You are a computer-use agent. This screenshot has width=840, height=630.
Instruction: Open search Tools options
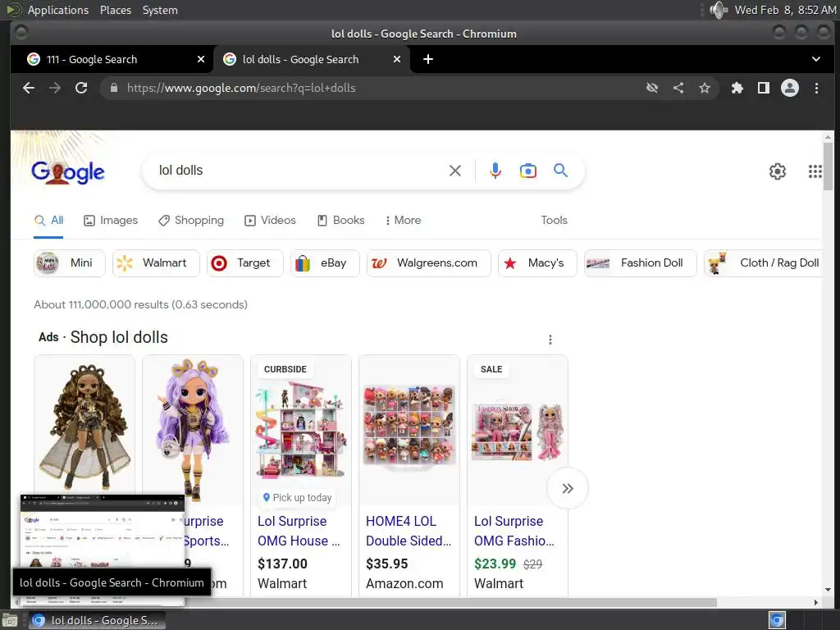554,220
